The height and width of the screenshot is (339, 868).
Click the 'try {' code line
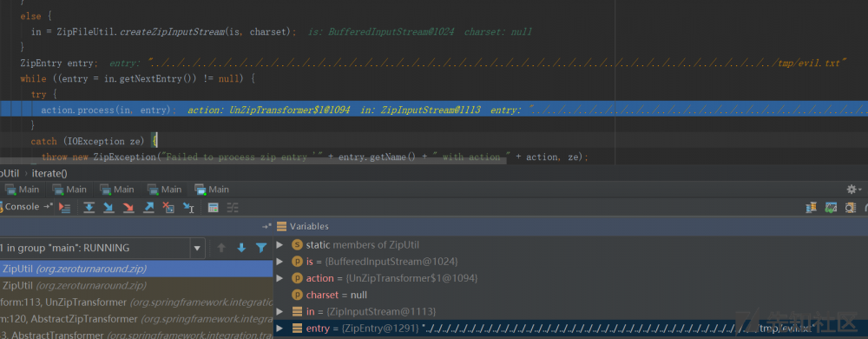tap(43, 95)
